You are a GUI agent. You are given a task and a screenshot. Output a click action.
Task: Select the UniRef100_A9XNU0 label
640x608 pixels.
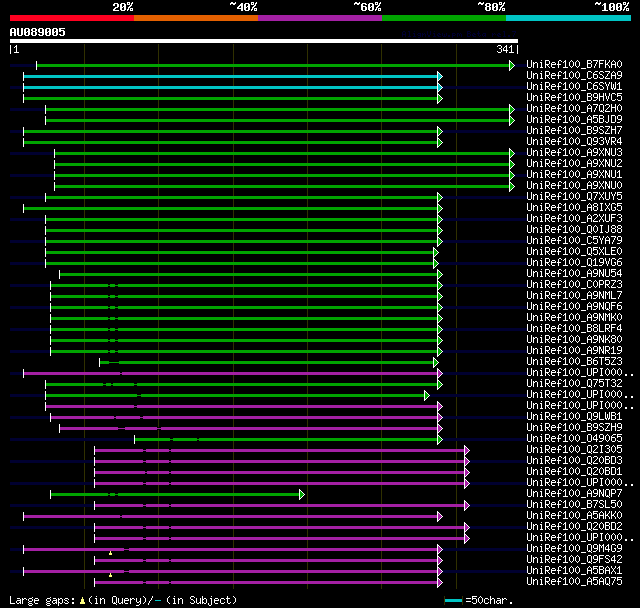coord(574,186)
